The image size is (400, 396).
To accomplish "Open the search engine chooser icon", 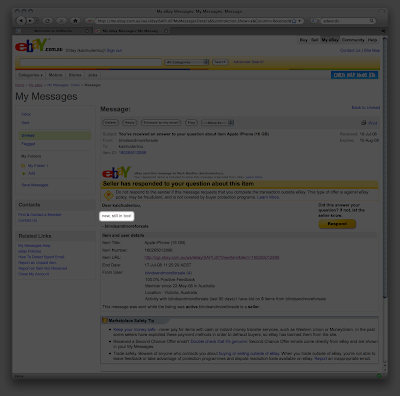I will (x=314, y=21).
